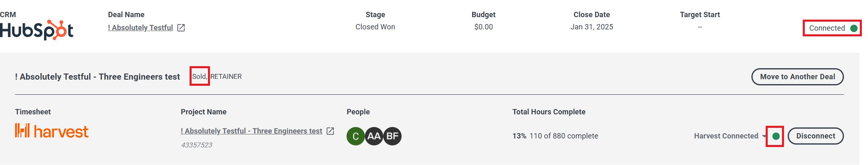Click the Move to Another Deal button
This screenshot has height=165, width=868.
tap(797, 77)
